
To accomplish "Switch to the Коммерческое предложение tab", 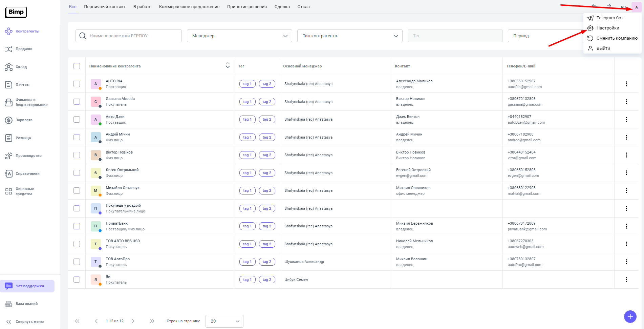I will pyautogui.click(x=189, y=7).
